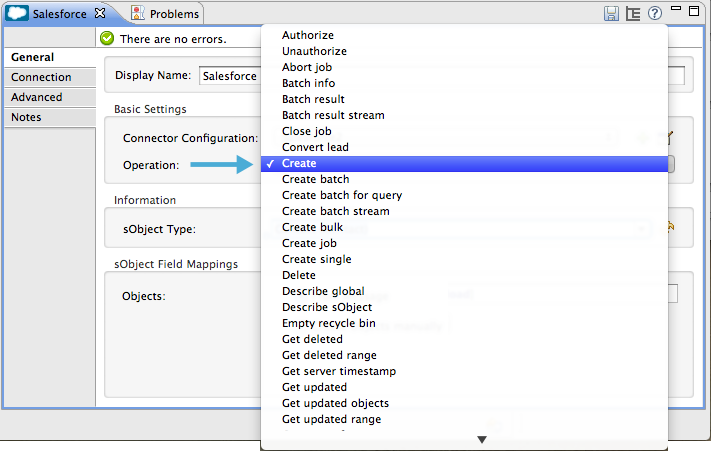Select Create batch for query
Viewport: 711px width, 451px height.
[x=464, y=195]
